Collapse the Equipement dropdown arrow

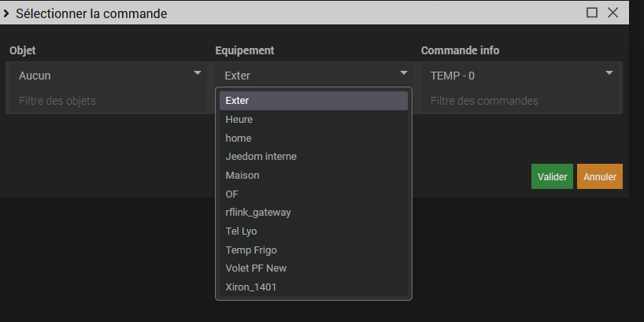[403, 73]
